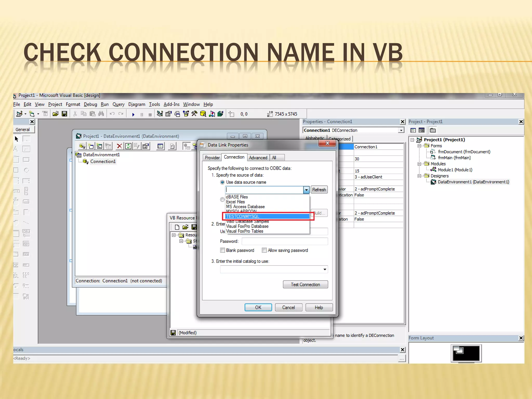Image resolution: width=532 pixels, height=399 pixels.
Task: Click the Password input field
Action: pos(285,241)
